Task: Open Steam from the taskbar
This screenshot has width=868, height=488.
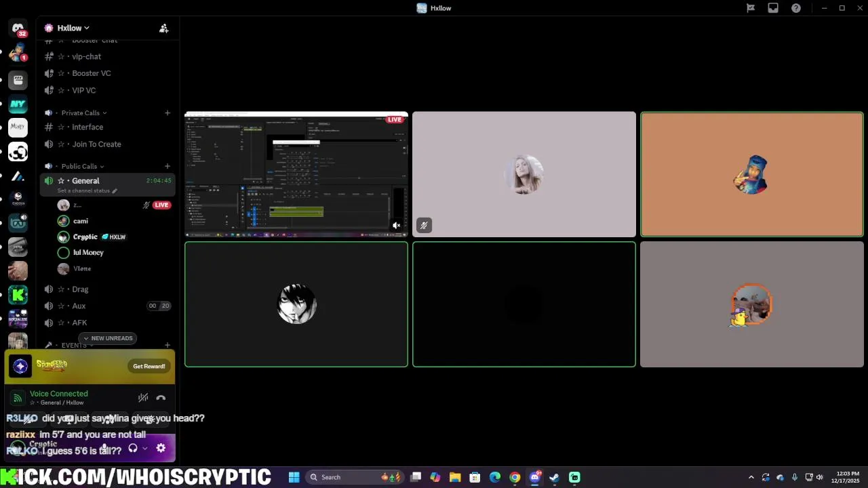Action: 554,477
